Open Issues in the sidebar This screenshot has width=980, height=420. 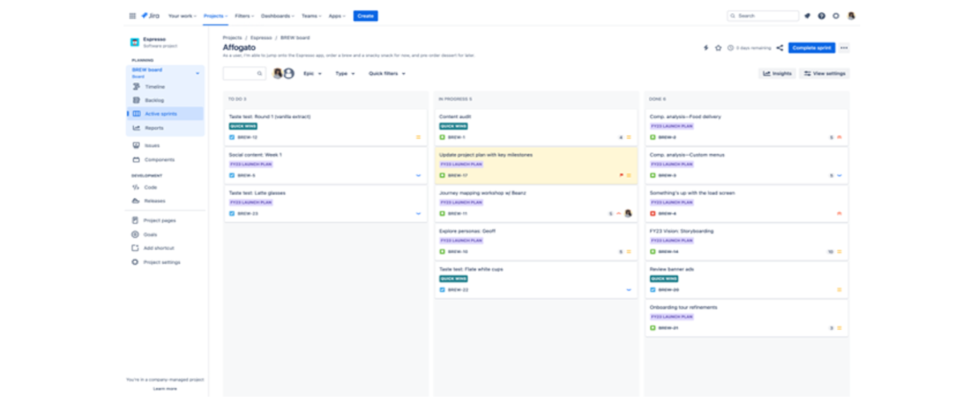point(165,145)
